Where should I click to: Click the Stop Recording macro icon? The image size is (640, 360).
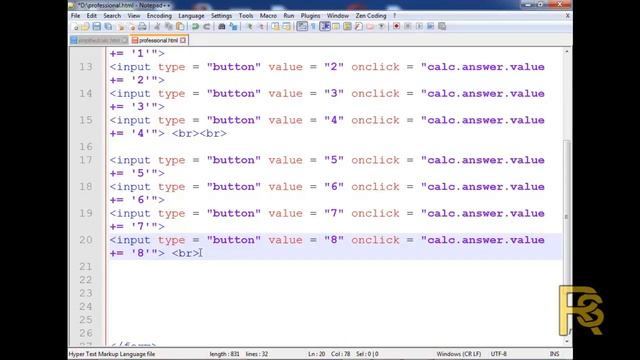(x=408, y=27)
